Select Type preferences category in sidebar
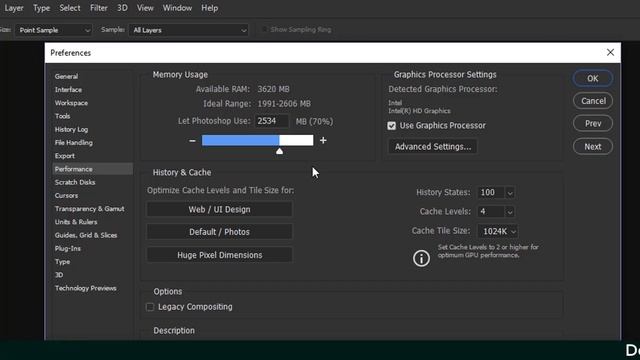The height and width of the screenshot is (360, 640). coord(62,262)
